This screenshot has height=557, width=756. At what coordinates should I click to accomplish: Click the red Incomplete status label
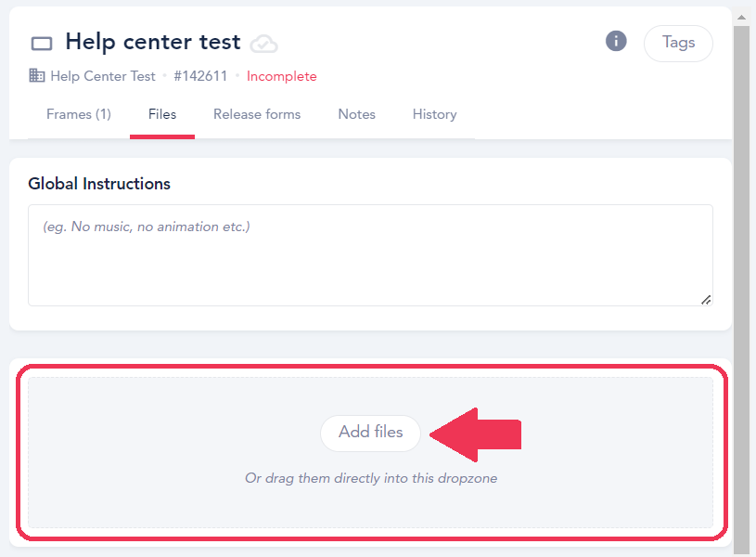pyautogui.click(x=281, y=76)
